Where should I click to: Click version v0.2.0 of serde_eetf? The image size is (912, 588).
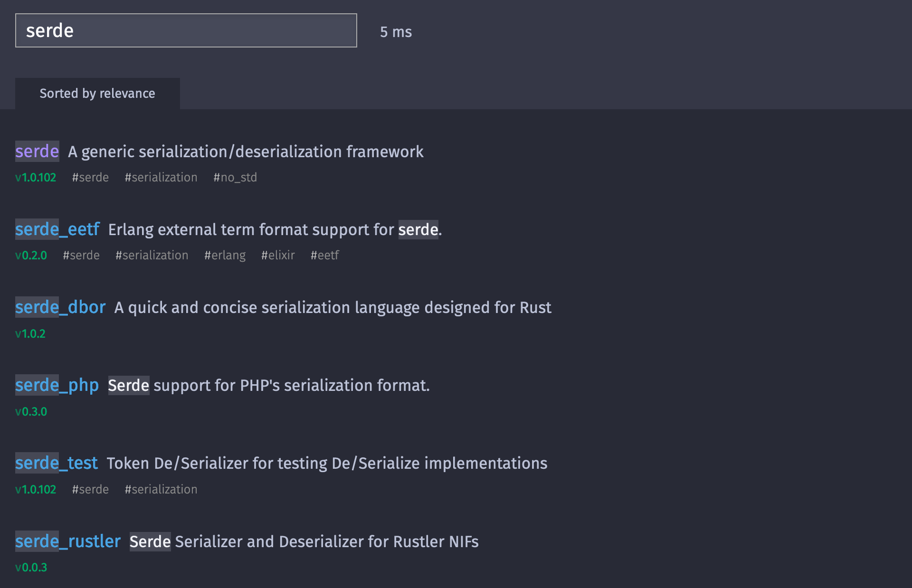31,256
